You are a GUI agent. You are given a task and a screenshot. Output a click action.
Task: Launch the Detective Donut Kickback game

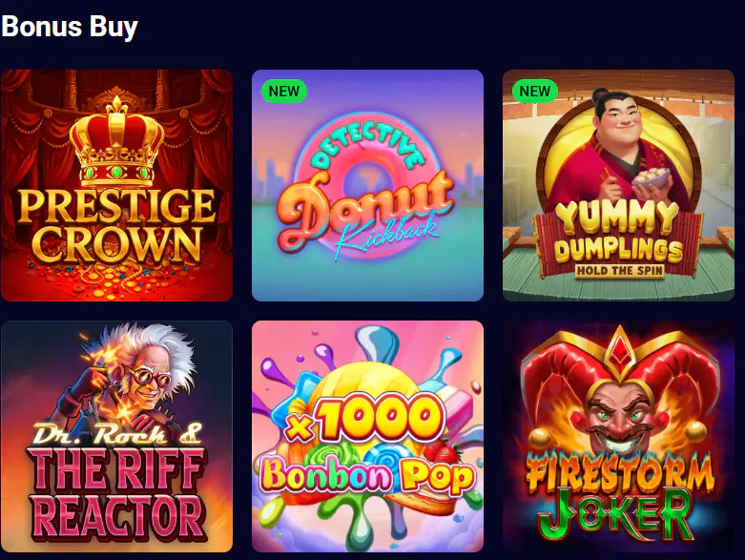point(368,185)
